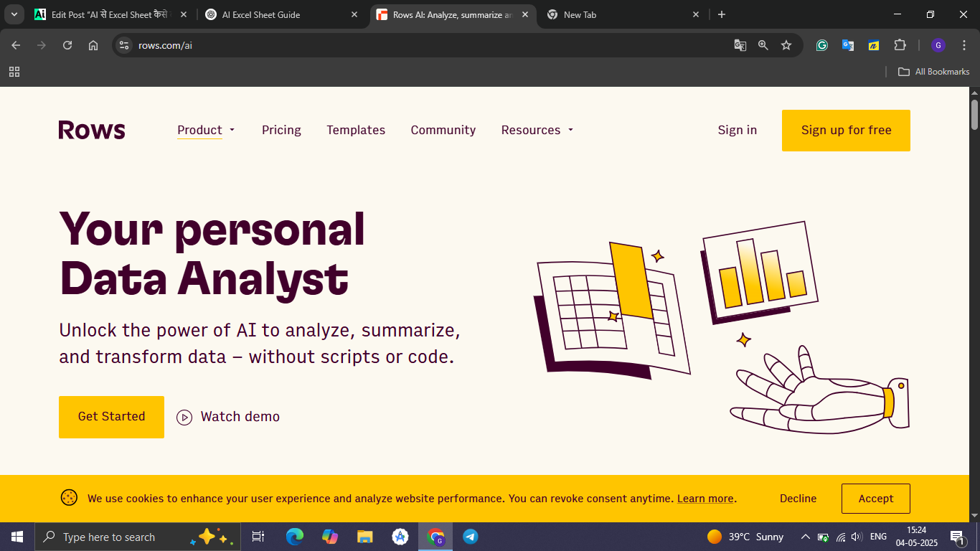Viewport: 980px width, 551px height.
Task: Click Sign in link
Action: coord(738,130)
